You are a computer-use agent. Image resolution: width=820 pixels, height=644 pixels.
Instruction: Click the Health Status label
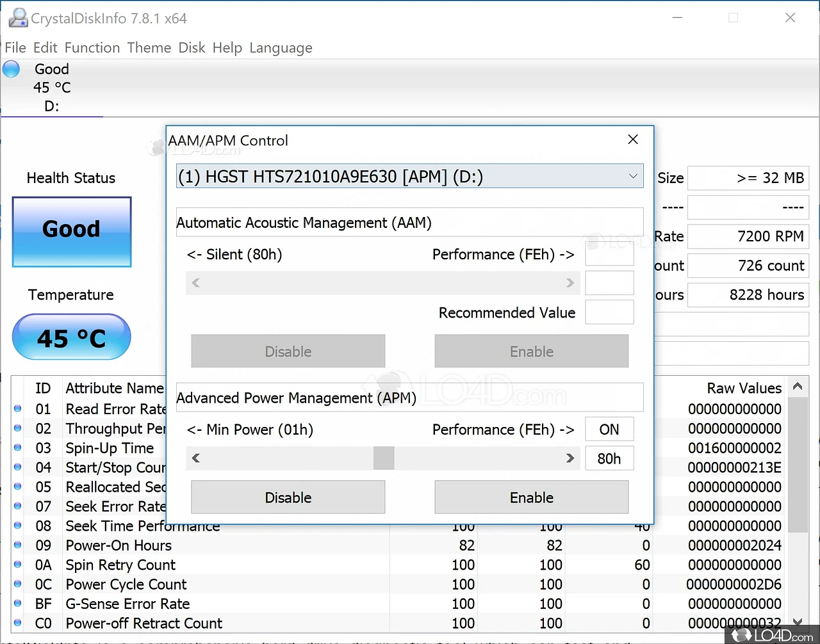(71, 178)
